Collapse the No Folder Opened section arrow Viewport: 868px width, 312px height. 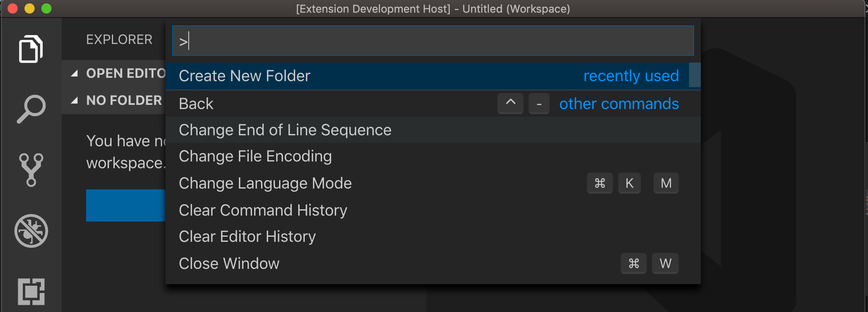pyautogui.click(x=75, y=101)
